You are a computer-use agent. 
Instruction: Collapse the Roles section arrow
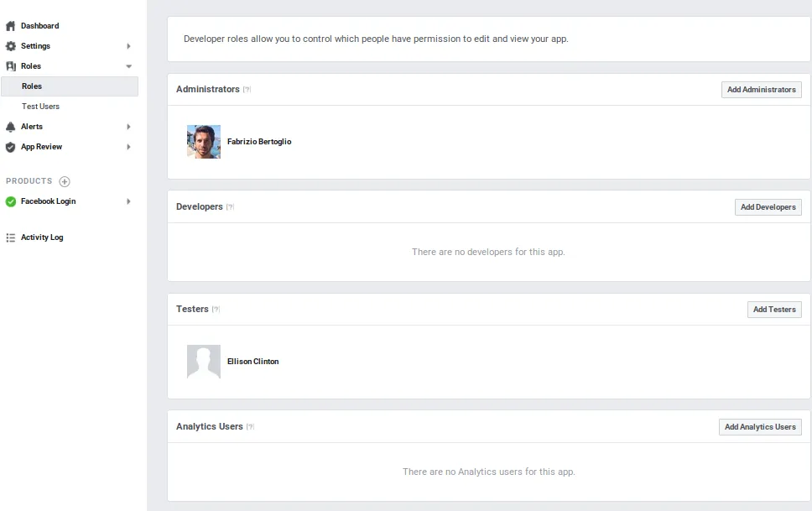click(128, 66)
